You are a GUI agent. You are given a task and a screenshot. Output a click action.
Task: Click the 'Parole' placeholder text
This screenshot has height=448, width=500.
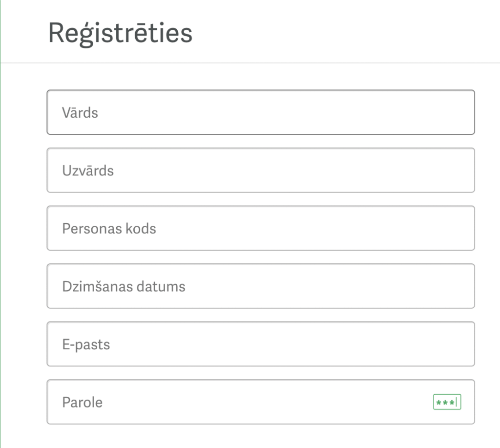point(82,403)
